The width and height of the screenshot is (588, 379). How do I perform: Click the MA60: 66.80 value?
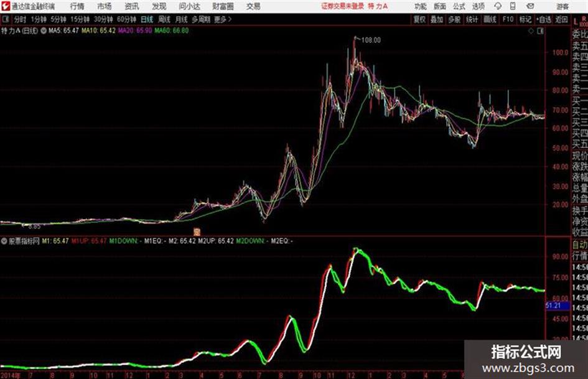(x=172, y=30)
